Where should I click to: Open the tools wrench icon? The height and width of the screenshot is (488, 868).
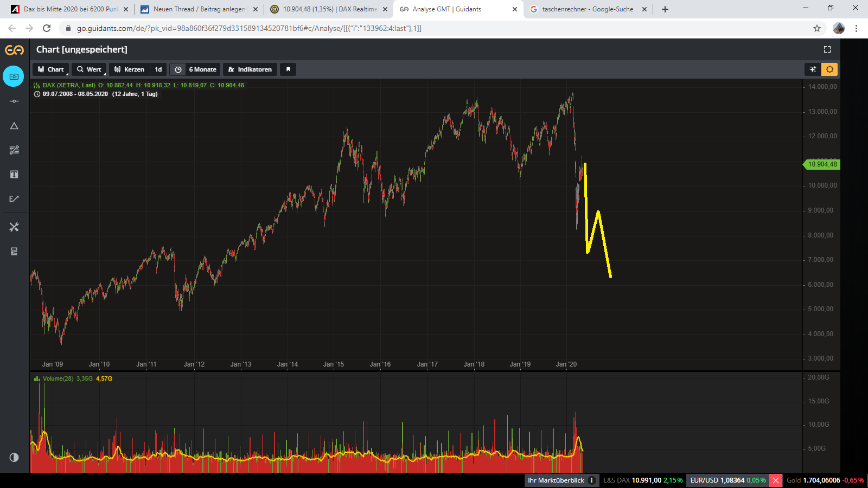click(14, 227)
